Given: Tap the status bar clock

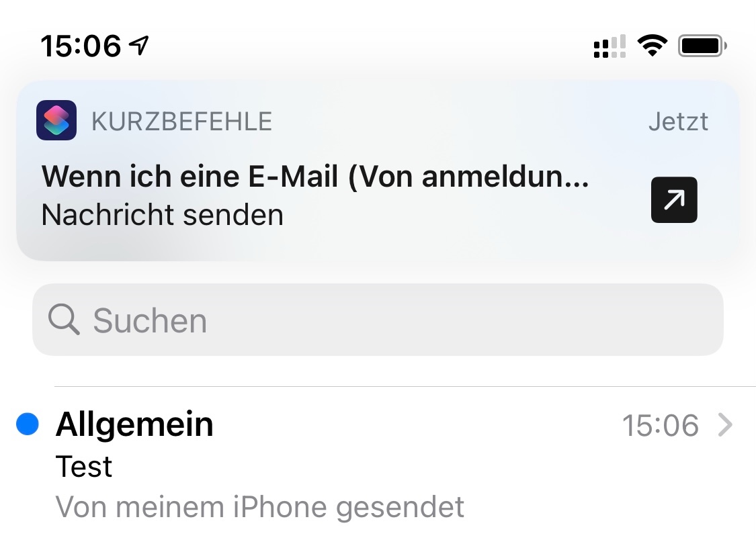Looking at the screenshot, I should tap(81, 46).
